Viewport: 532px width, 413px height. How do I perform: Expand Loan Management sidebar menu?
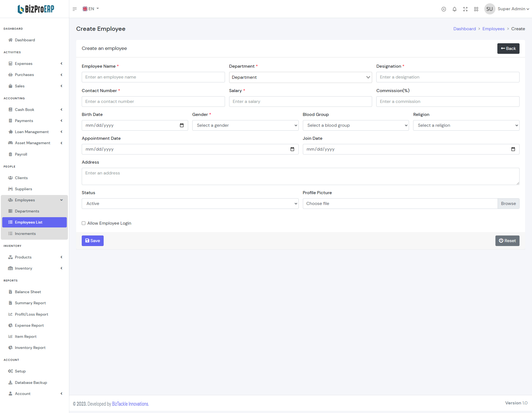pyautogui.click(x=32, y=132)
